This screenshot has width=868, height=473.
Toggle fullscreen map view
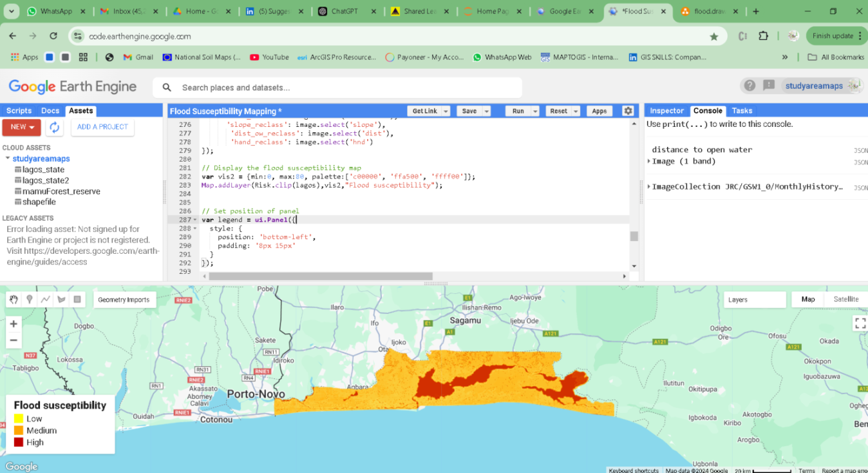tap(860, 323)
